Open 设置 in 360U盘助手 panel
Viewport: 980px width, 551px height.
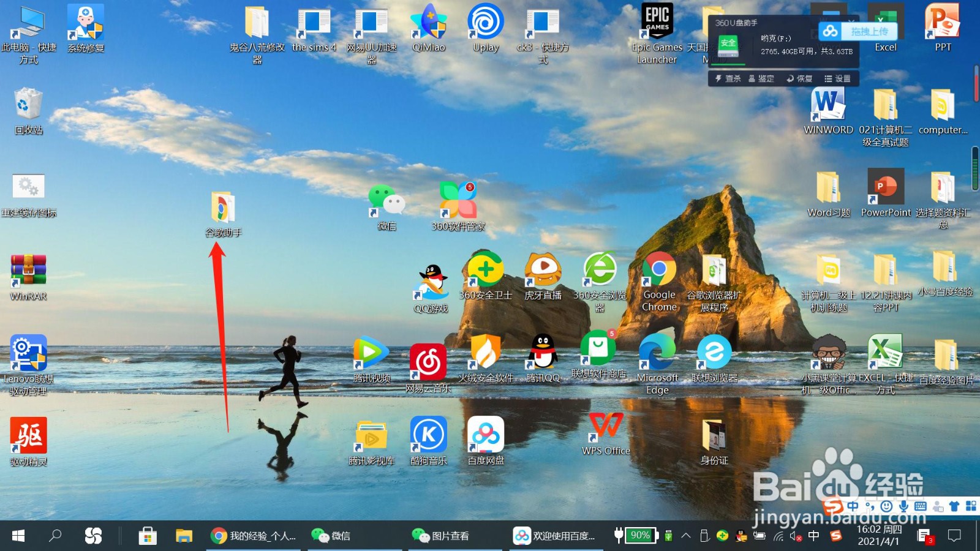[x=837, y=78]
